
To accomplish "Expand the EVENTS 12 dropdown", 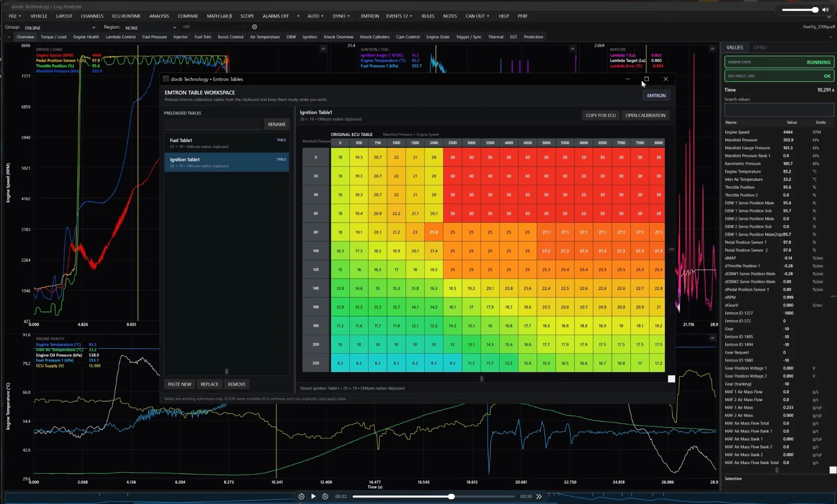I will (x=399, y=16).
